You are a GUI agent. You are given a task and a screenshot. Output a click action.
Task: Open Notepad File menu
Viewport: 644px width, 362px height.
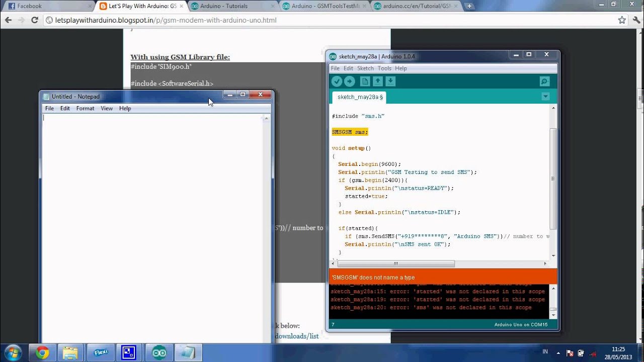pyautogui.click(x=49, y=108)
